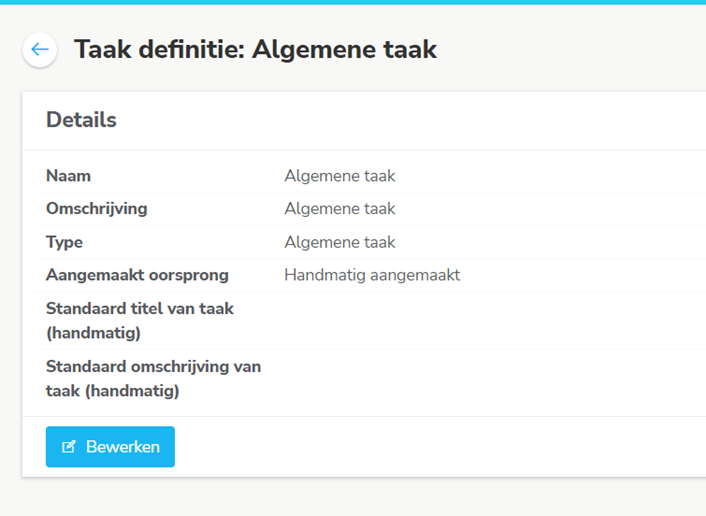Click the page title Taak definitie: Algemene taak
The height and width of the screenshot is (516, 706).
[x=255, y=49]
